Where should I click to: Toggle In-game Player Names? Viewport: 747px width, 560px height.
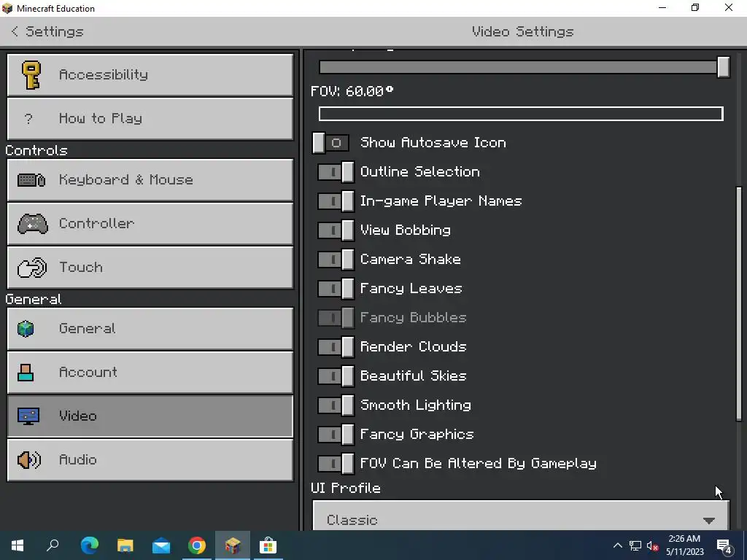(x=336, y=201)
